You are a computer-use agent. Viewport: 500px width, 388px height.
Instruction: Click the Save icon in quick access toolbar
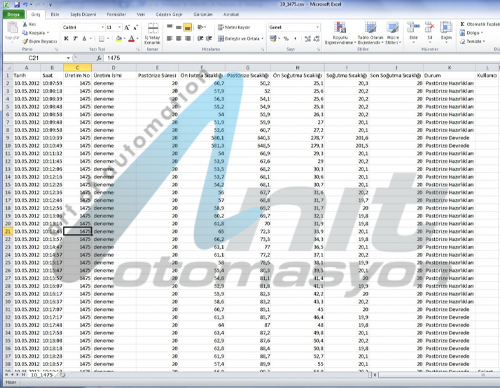pos(17,5)
